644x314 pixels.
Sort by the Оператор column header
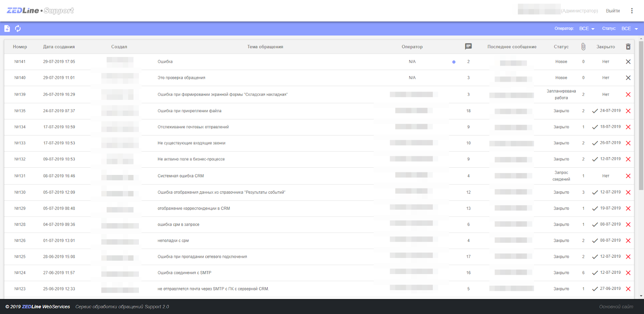click(x=412, y=47)
